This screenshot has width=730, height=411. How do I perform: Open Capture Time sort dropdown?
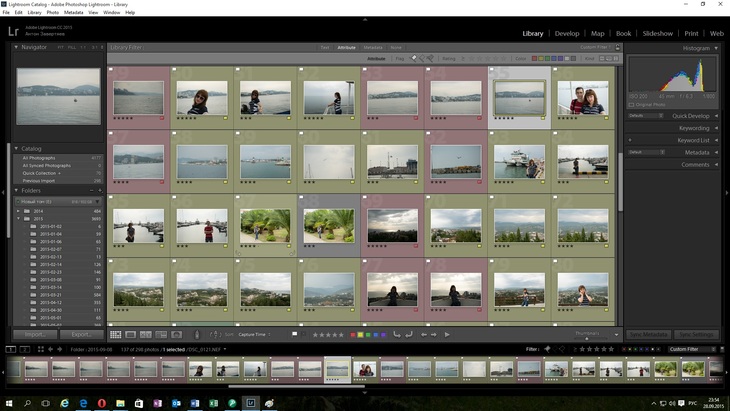[254, 335]
